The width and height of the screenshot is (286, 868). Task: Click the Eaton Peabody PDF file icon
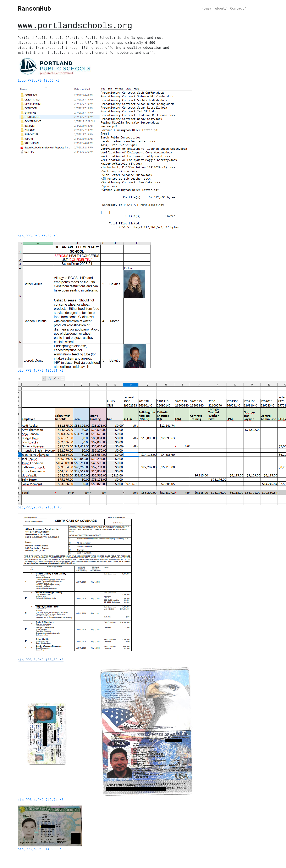(22, 148)
